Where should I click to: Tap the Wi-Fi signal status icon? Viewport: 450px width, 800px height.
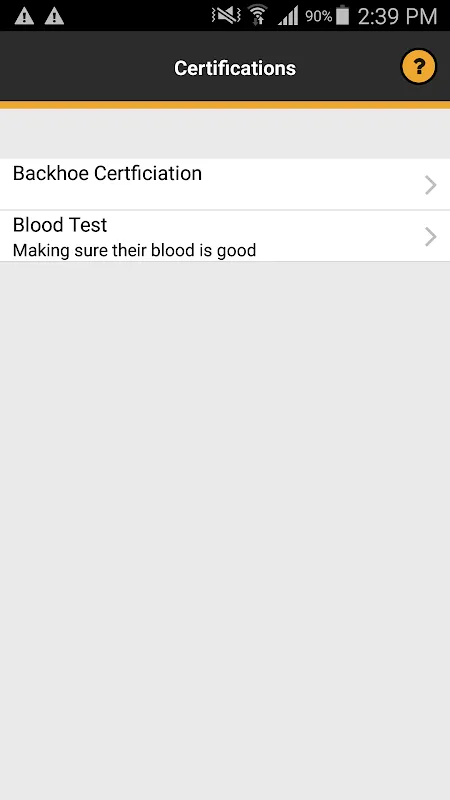258,15
